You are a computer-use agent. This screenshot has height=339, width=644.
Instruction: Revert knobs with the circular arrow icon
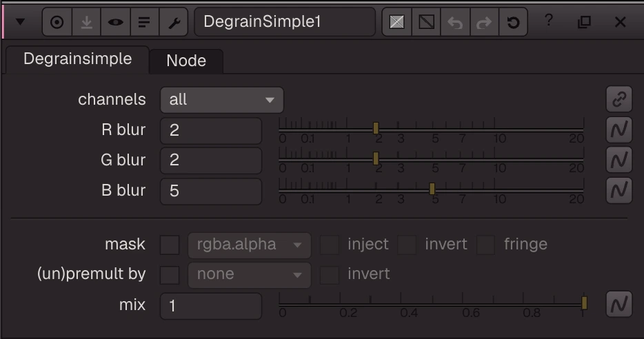click(513, 22)
